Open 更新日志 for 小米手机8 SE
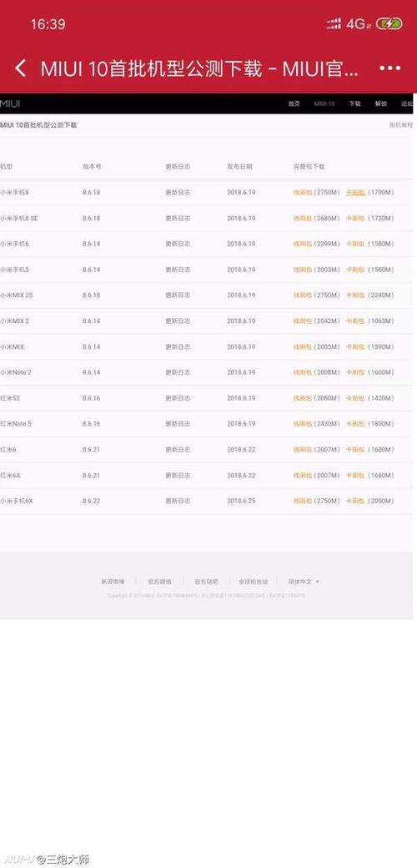 178,218
